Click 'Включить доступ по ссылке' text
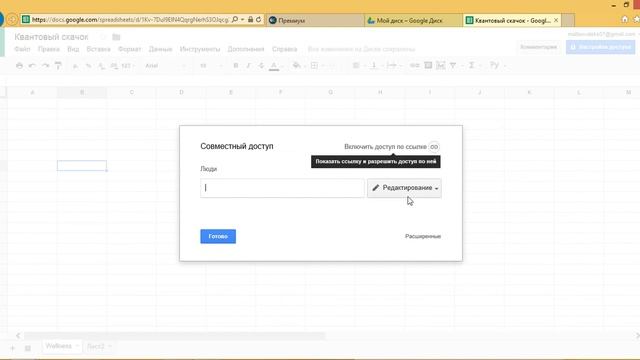640x360 pixels. [x=385, y=147]
